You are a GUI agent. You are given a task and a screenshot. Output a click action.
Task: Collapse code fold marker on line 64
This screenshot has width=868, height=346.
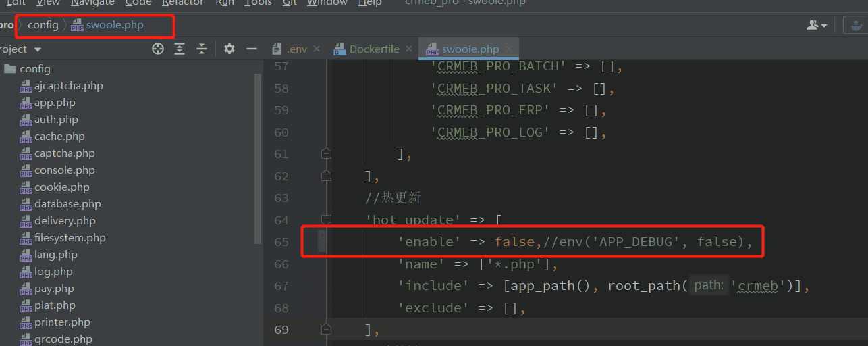tap(327, 220)
